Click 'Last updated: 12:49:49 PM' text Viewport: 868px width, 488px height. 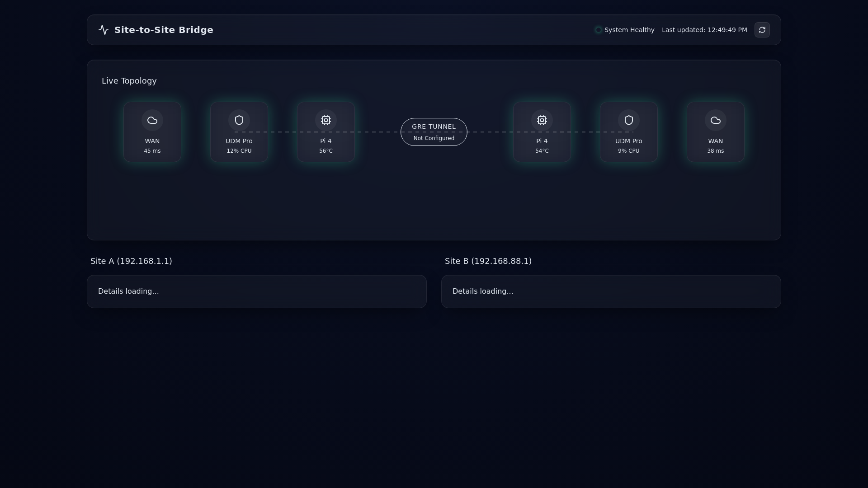coord(704,30)
